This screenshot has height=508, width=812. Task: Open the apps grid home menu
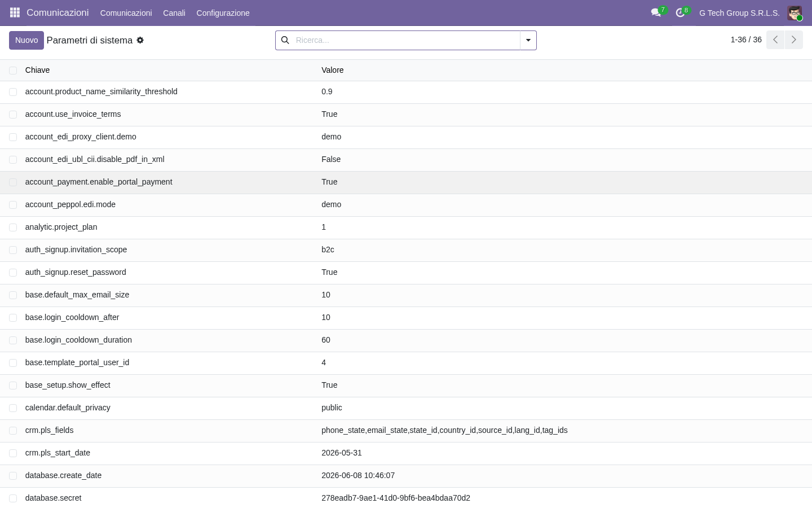point(15,12)
